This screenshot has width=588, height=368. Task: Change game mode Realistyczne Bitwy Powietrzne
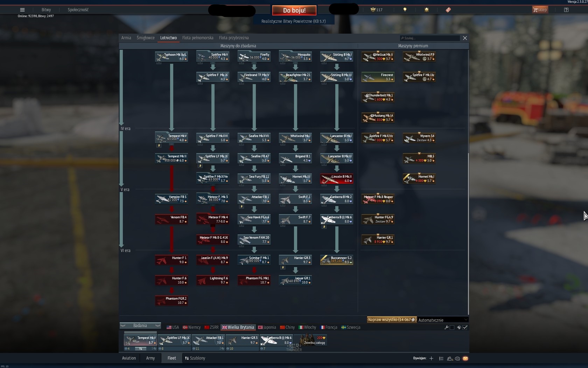[294, 21]
